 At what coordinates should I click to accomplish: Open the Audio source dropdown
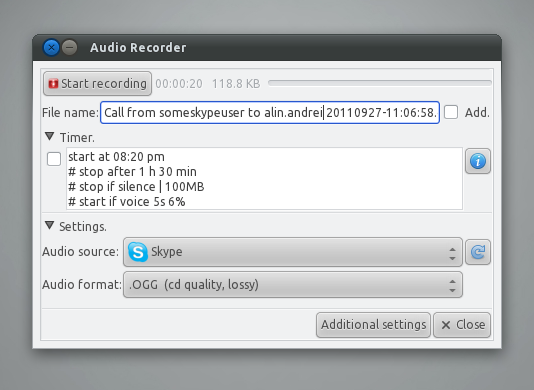click(293, 252)
